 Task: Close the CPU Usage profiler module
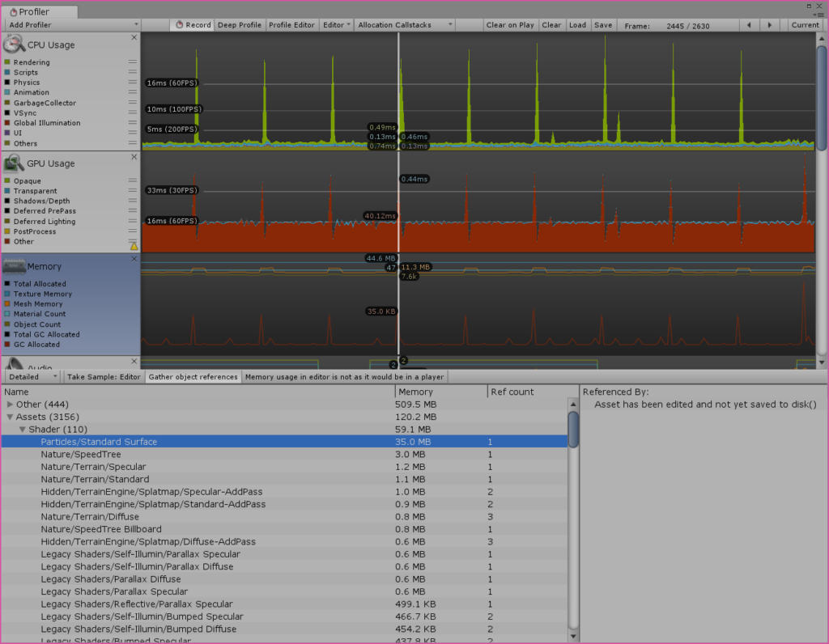click(x=134, y=37)
